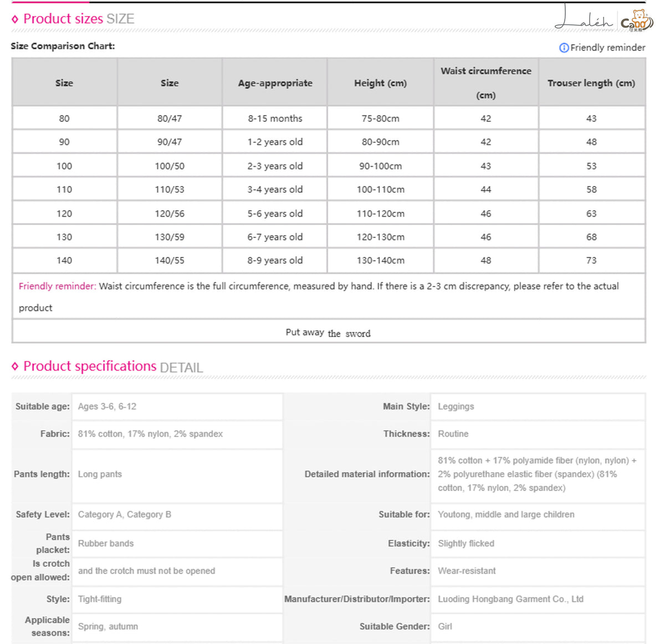Click waist value '48' in the 140 row

(486, 260)
